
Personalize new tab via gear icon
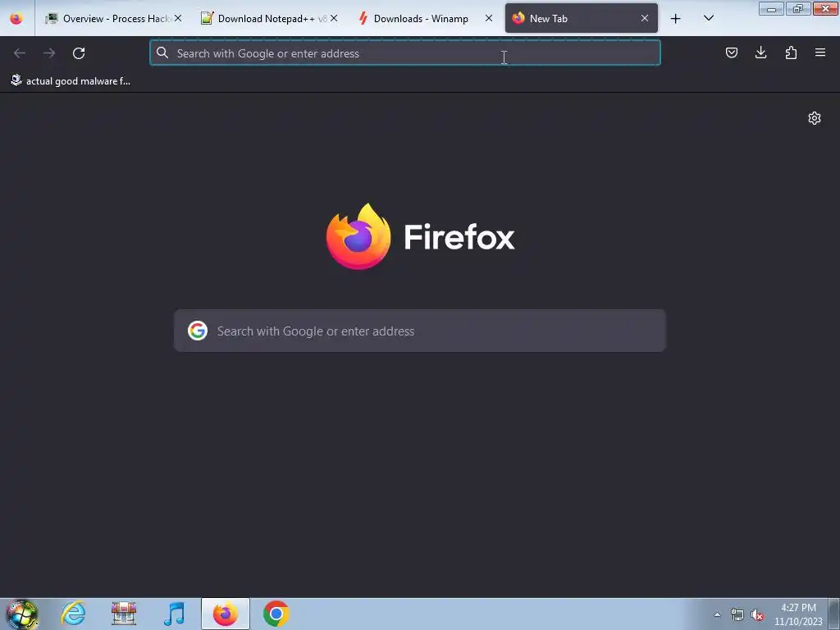pyautogui.click(x=815, y=118)
